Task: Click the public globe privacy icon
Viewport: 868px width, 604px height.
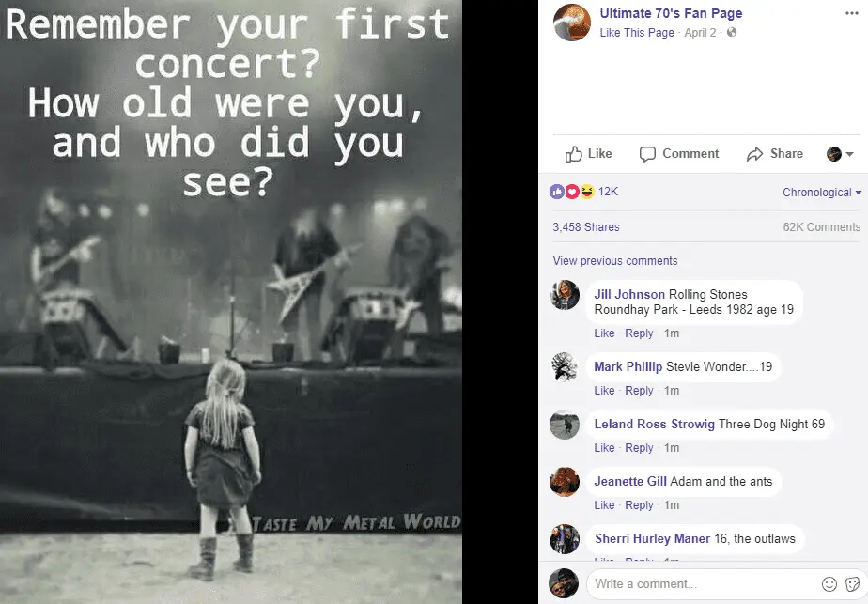Action: (732, 33)
